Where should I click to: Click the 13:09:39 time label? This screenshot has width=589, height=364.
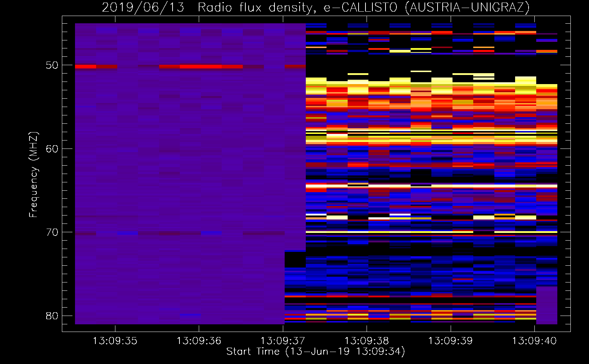450,341
